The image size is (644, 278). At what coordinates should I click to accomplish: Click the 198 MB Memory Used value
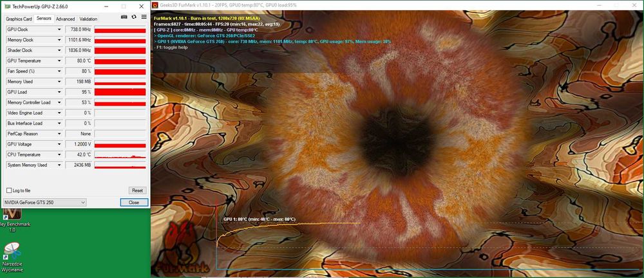pyautogui.click(x=79, y=82)
